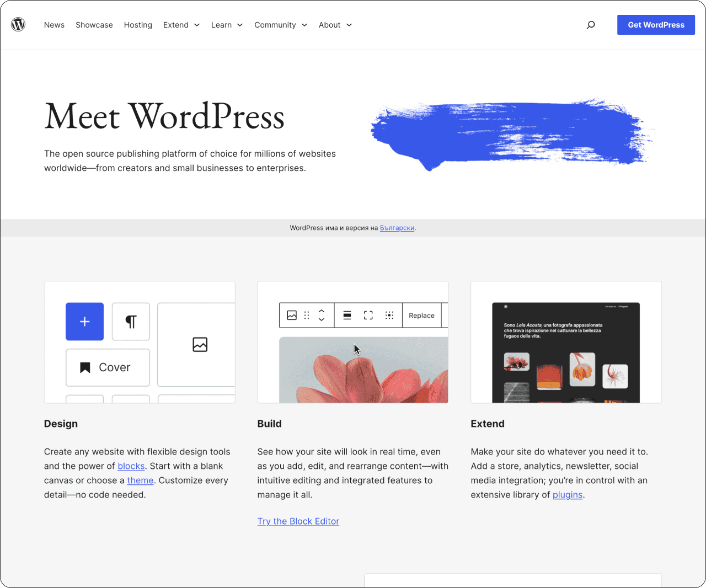The image size is (706, 588).
Task: Click the Cover bookmark icon
Action: (x=85, y=367)
